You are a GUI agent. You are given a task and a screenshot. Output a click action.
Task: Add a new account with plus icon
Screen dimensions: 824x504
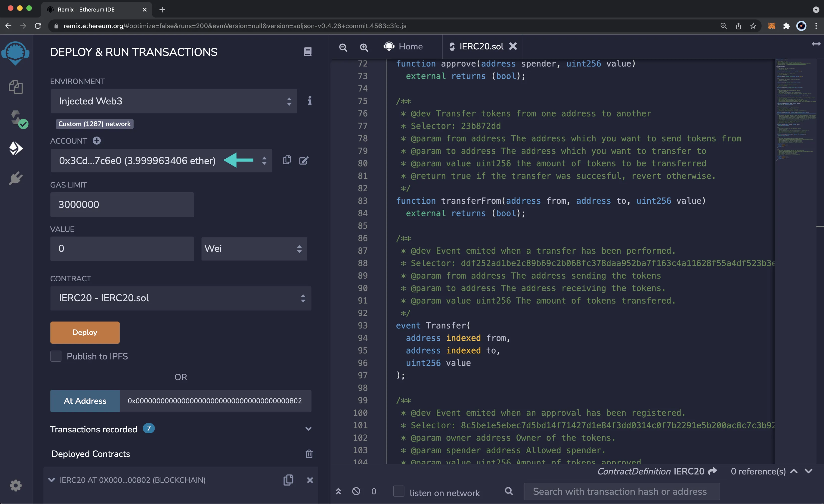[97, 141]
